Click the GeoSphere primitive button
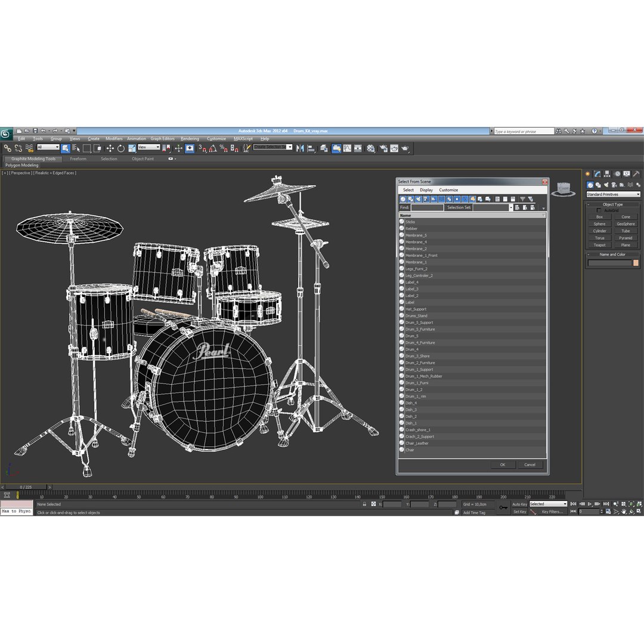Image resolution: width=644 pixels, height=644 pixels. click(x=626, y=224)
